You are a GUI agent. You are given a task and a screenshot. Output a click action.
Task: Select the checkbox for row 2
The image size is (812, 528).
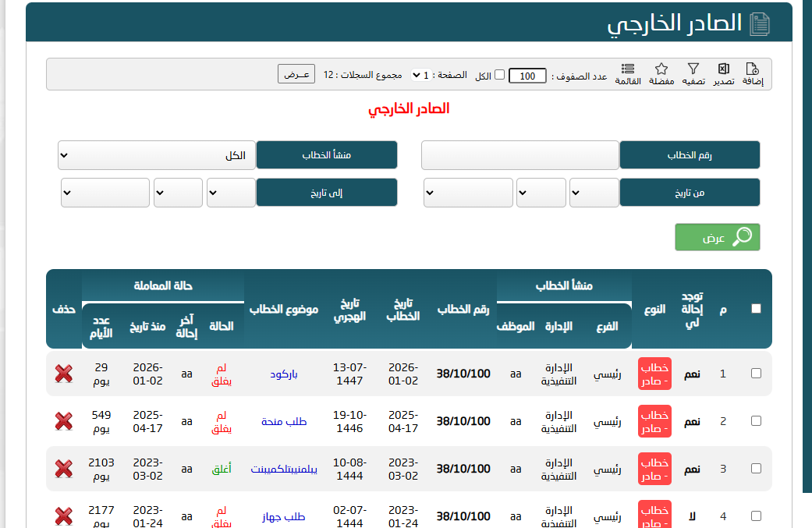755,421
